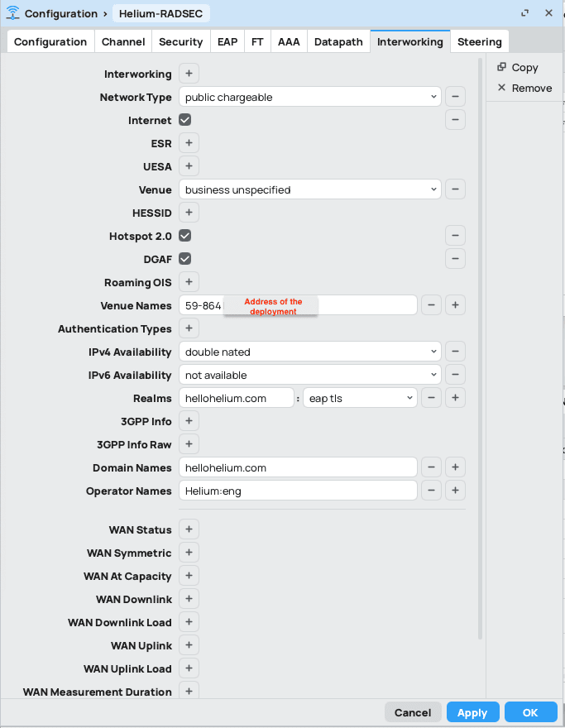Click the Apply button
Image resolution: width=565 pixels, height=728 pixels.
point(472,712)
